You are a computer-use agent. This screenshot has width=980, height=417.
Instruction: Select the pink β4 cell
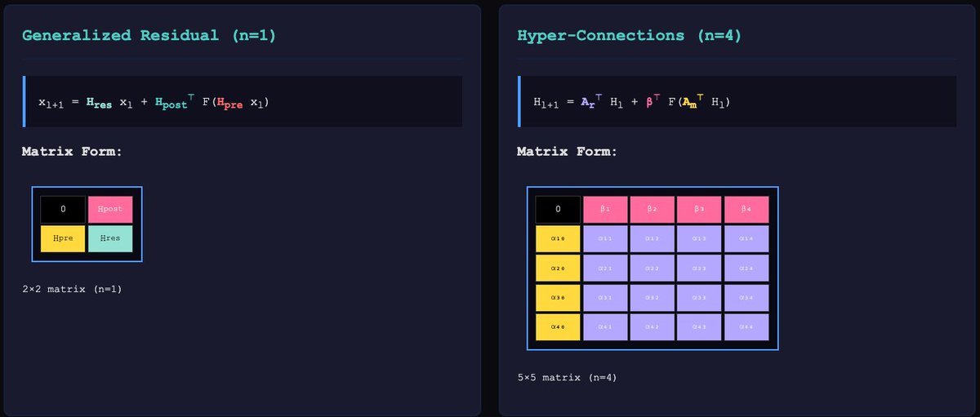coord(746,209)
